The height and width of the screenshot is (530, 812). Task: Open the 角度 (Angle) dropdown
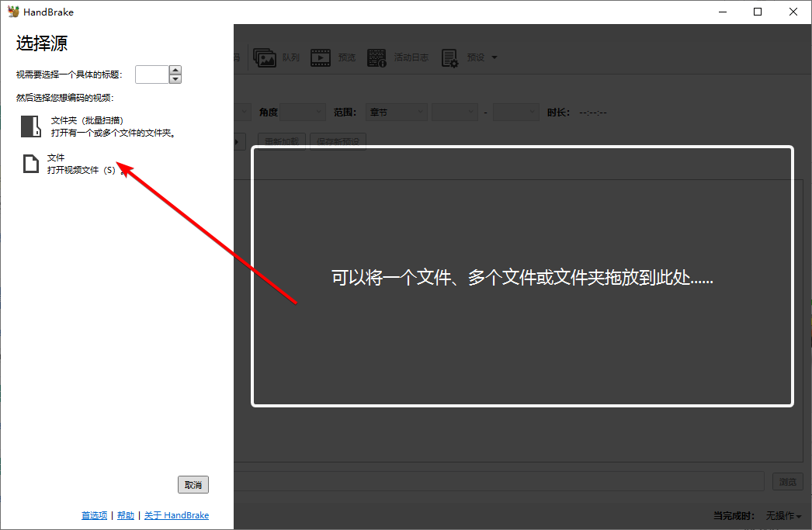(x=302, y=112)
